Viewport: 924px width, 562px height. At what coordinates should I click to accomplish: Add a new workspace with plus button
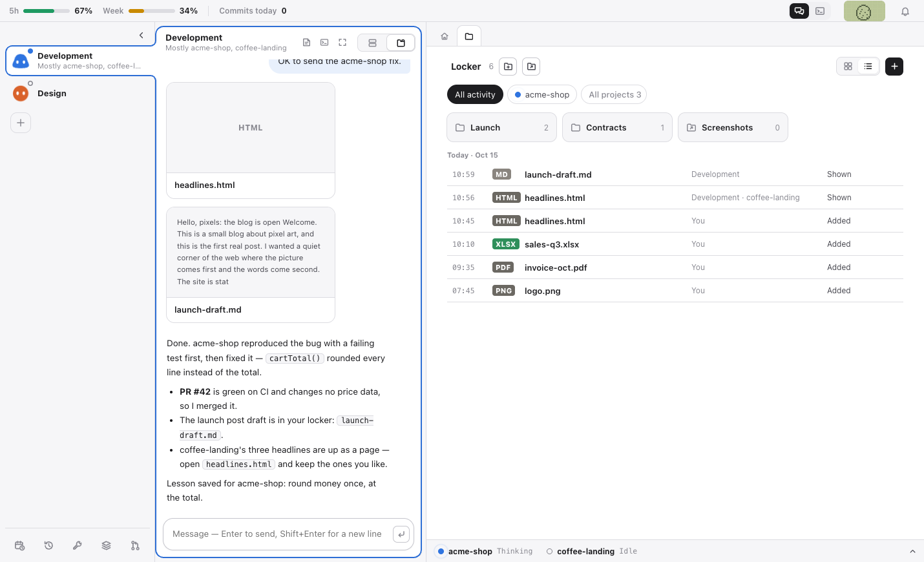pyautogui.click(x=21, y=123)
